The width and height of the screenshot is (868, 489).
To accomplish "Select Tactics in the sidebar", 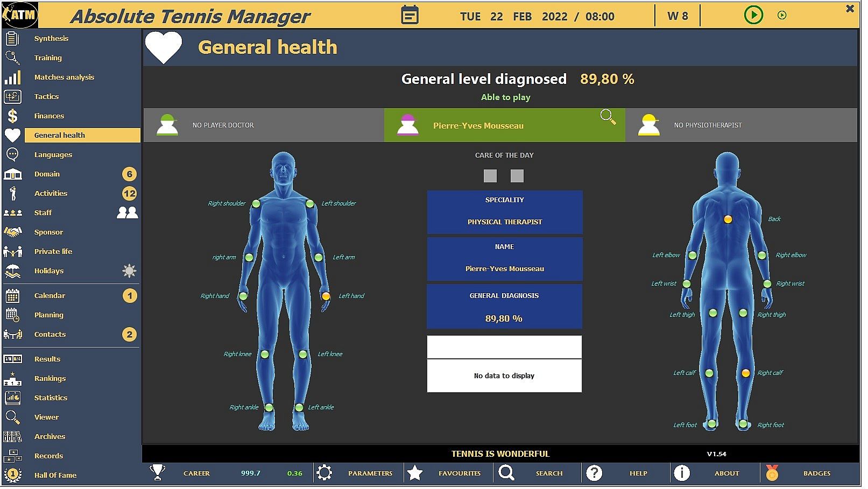I will click(x=47, y=97).
